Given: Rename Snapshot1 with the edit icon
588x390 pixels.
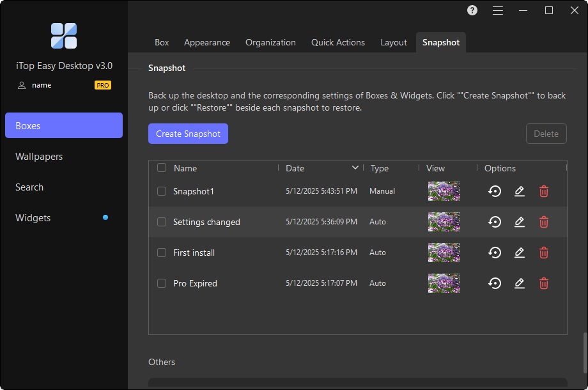Looking at the screenshot, I should 520,191.
